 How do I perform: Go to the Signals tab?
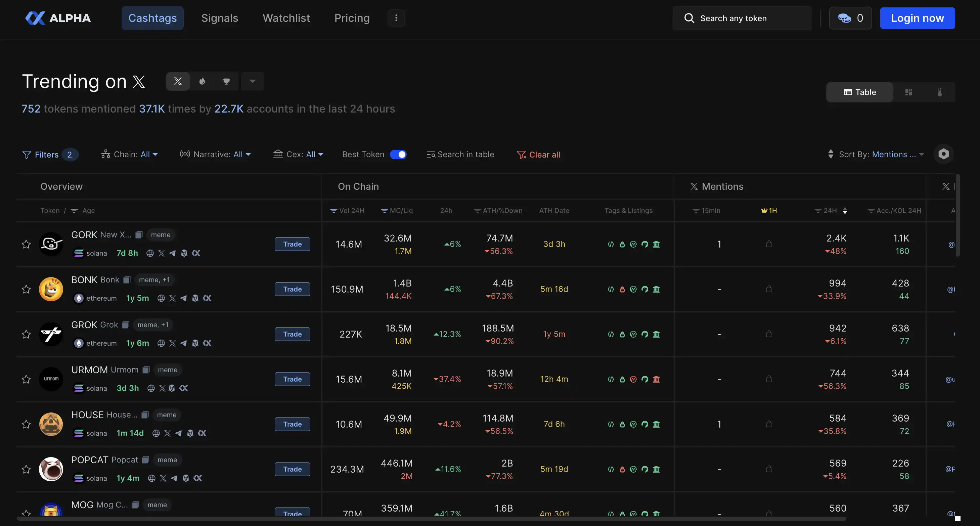pos(220,18)
